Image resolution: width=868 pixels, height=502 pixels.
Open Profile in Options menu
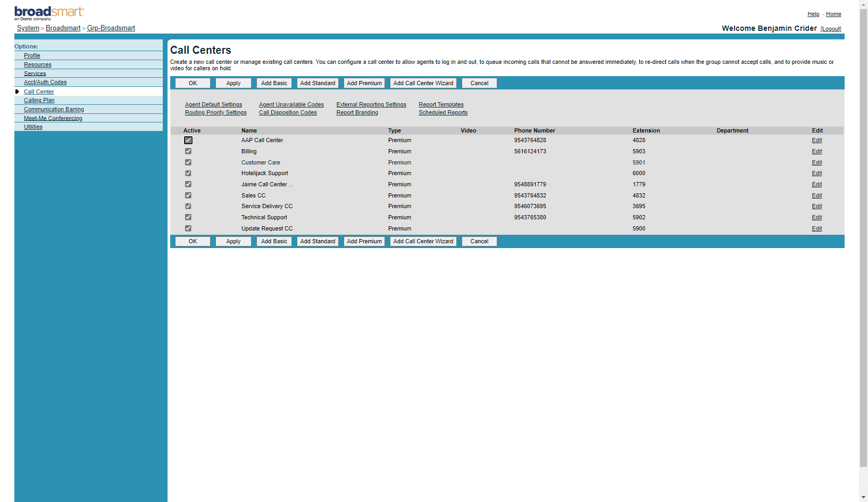32,55
